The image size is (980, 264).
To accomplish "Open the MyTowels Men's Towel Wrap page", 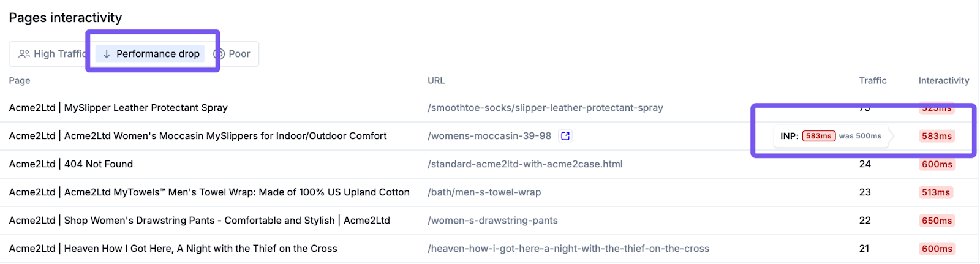I will (209, 192).
